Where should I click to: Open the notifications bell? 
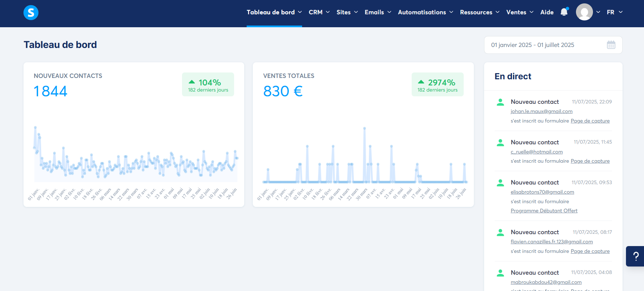point(564,12)
